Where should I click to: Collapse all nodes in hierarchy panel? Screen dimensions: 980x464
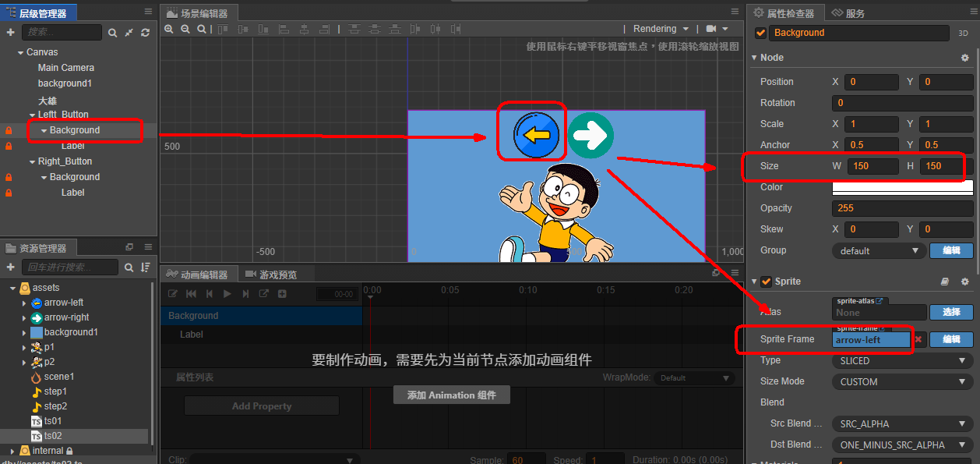(x=129, y=33)
